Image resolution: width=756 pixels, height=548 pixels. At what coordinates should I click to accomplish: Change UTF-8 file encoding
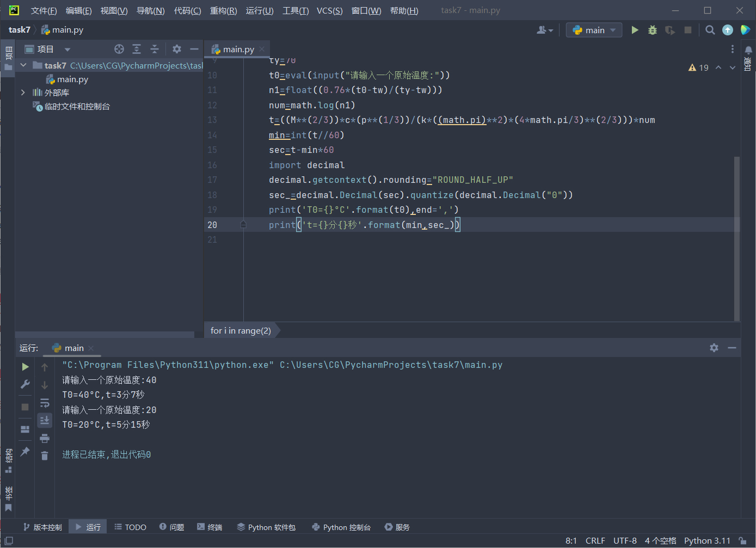[625, 541]
